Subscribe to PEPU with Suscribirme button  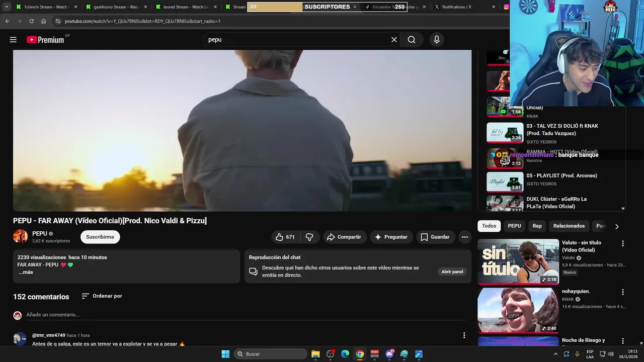point(100,237)
